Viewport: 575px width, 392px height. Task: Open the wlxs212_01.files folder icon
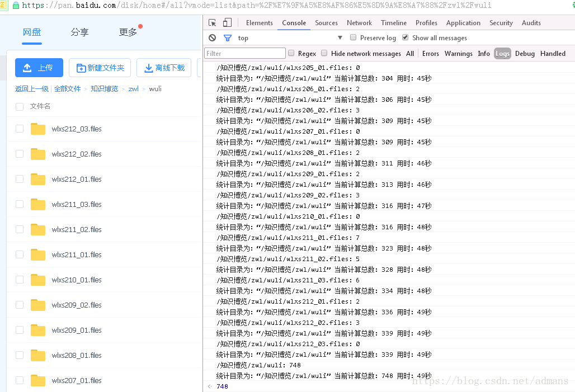click(x=38, y=180)
